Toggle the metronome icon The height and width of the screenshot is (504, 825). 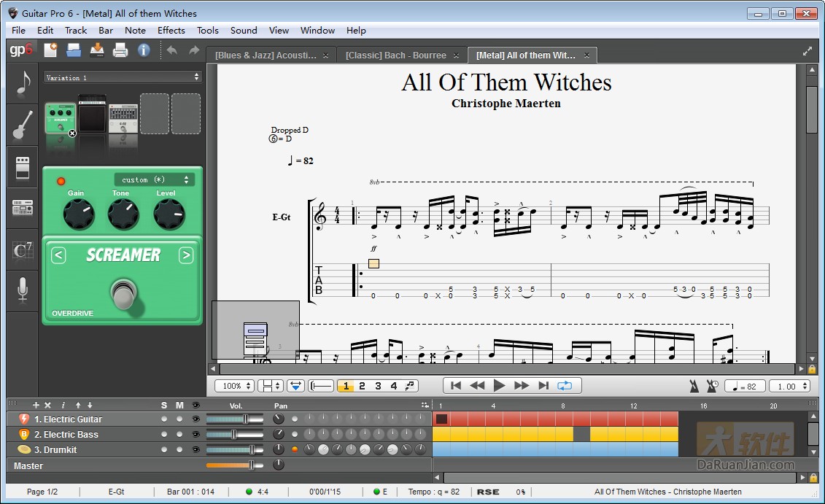[x=694, y=386]
